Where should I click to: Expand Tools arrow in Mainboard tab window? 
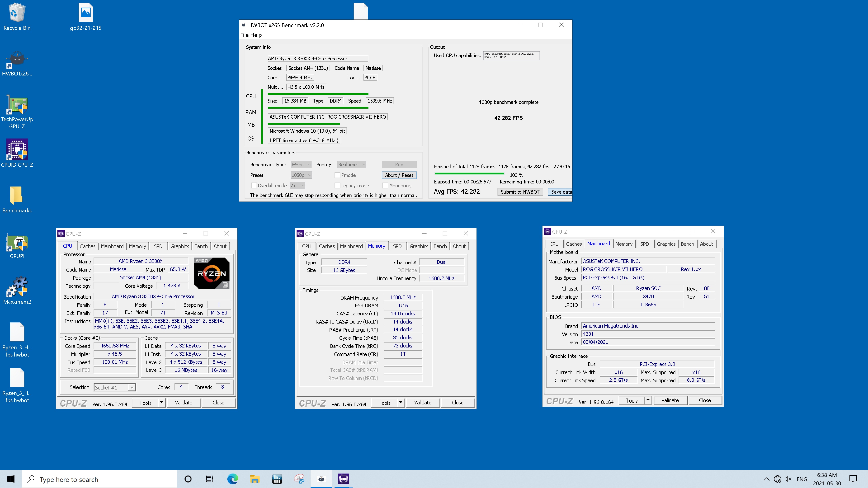(648, 400)
